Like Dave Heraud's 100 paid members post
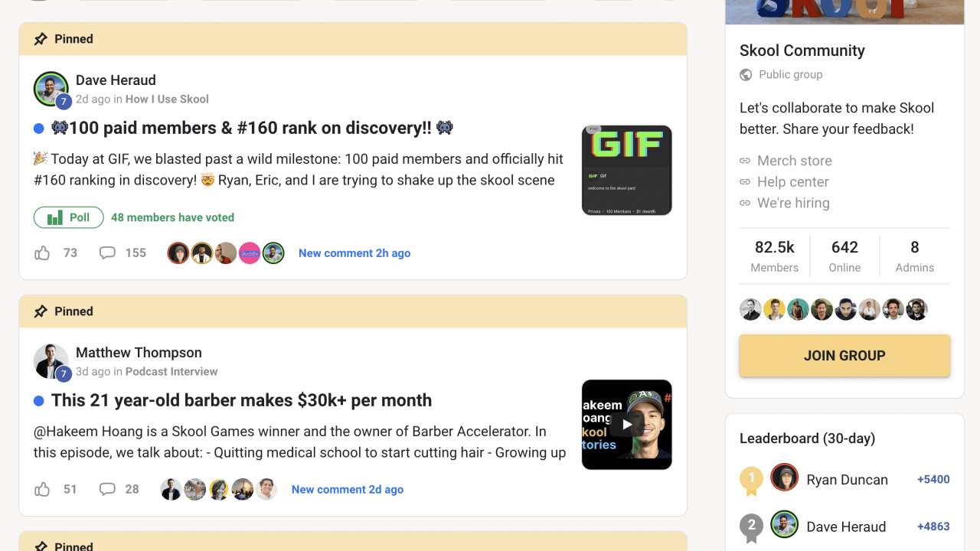 coord(43,253)
